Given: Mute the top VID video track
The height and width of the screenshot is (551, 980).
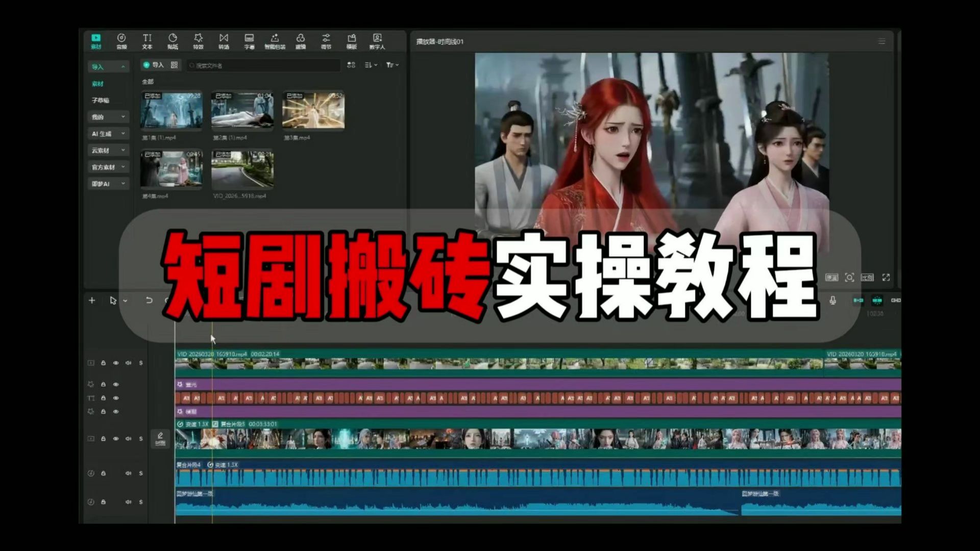Looking at the screenshot, I should coord(128,363).
